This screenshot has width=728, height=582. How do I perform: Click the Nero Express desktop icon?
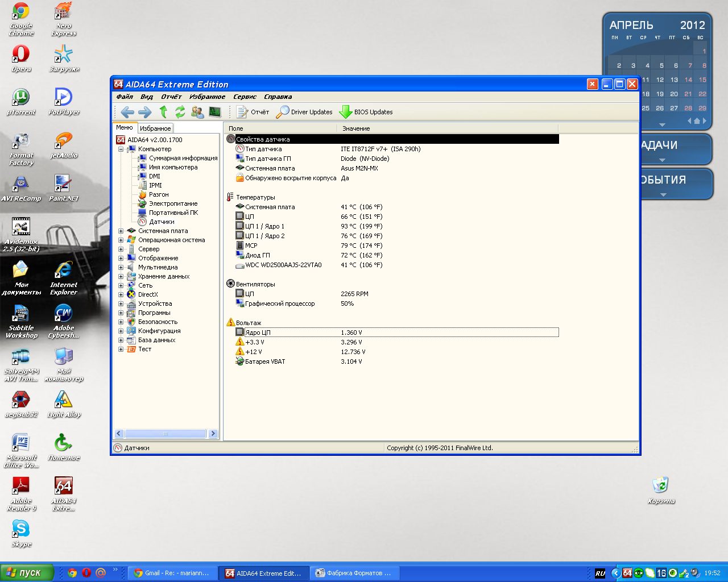[x=64, y=19]
